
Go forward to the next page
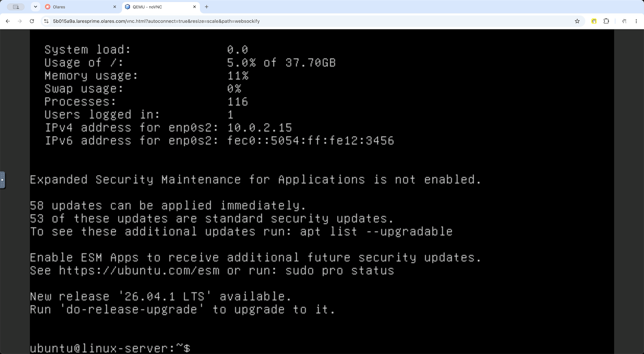20,21
